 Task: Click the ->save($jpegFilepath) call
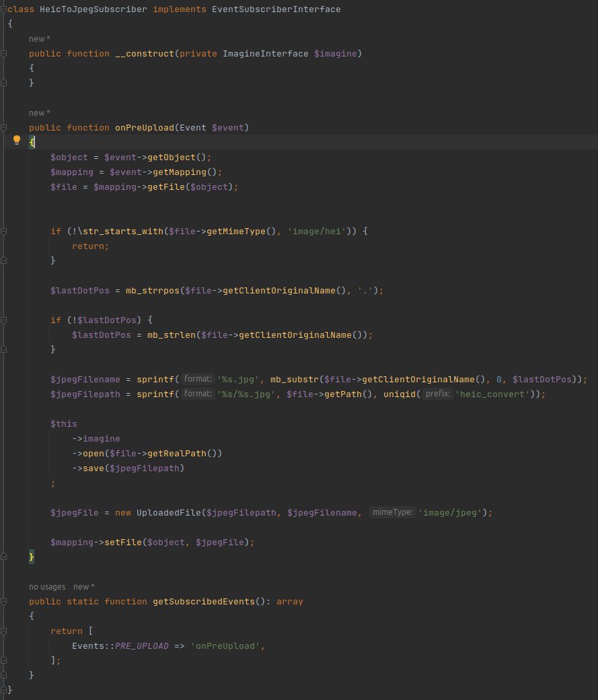(x=128, y=468)
